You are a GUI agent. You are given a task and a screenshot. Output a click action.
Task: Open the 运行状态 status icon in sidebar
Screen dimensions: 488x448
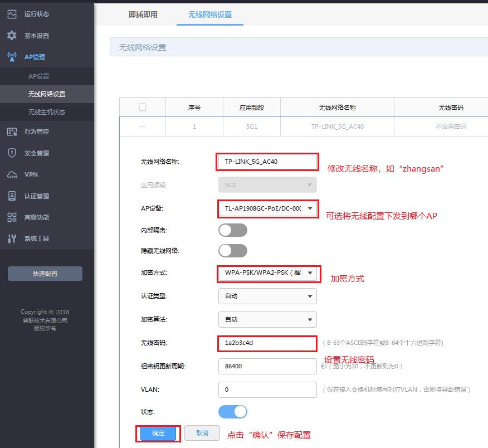tap(12, 14)
